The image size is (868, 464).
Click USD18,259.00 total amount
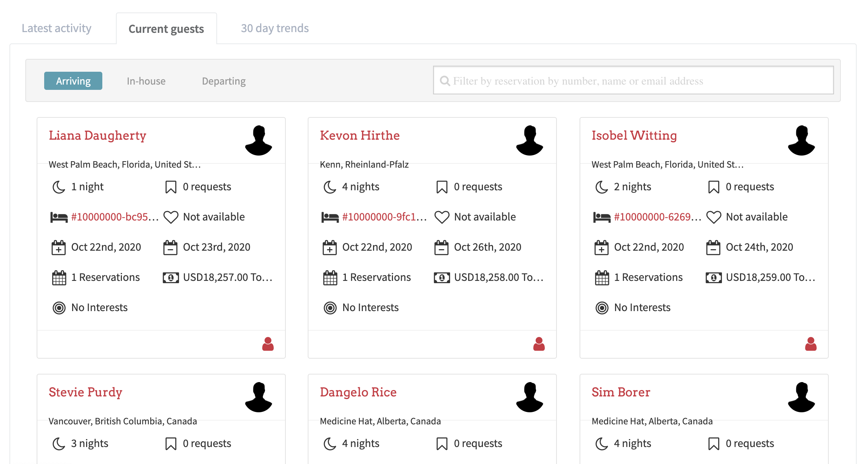point(771,277)
